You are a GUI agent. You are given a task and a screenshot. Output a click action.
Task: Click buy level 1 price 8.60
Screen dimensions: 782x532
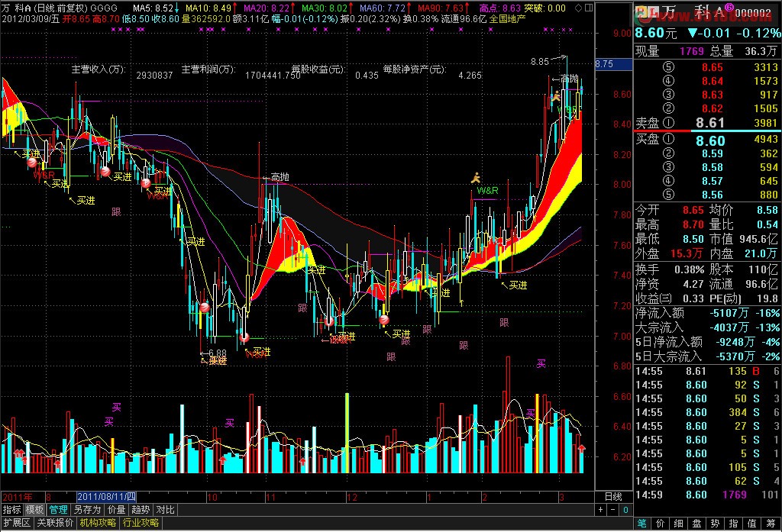pyautogui.click(x=710, y=140)
